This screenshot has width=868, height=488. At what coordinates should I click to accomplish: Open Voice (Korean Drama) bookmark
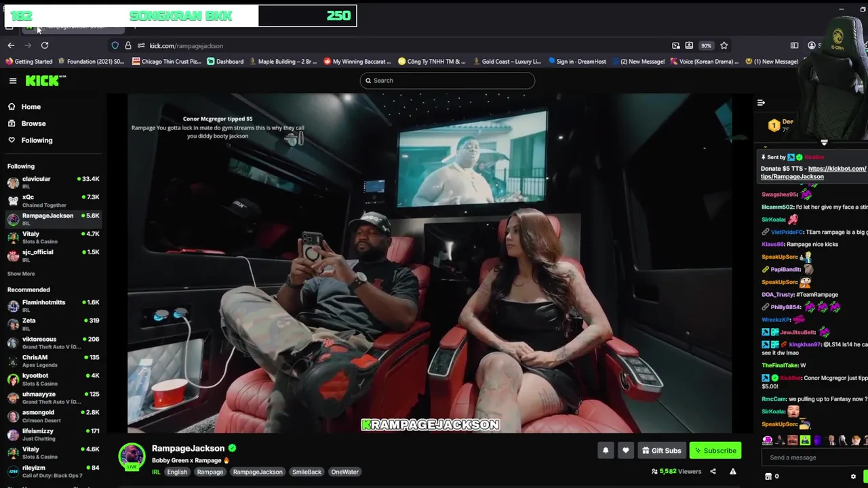pyautogui.click(x=704, y=61)
